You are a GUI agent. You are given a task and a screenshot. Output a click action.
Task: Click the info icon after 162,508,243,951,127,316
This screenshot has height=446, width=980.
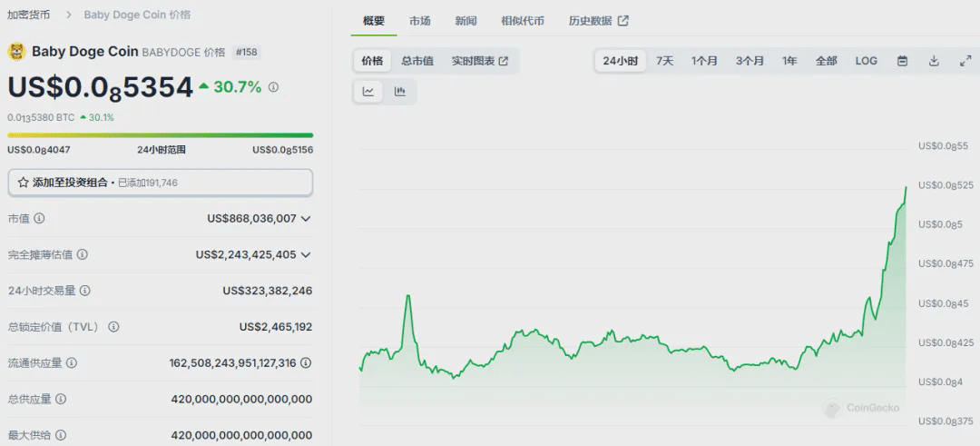coord(306,362)
